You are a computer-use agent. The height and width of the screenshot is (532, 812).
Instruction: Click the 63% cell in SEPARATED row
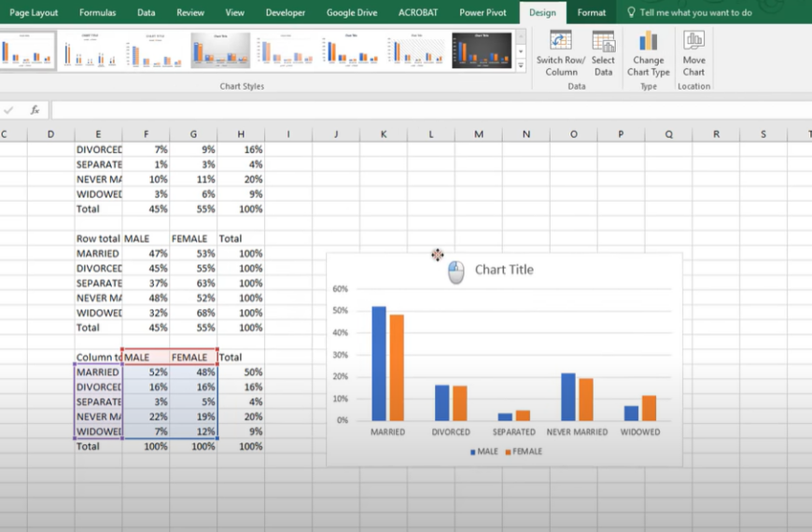point(194,284)
